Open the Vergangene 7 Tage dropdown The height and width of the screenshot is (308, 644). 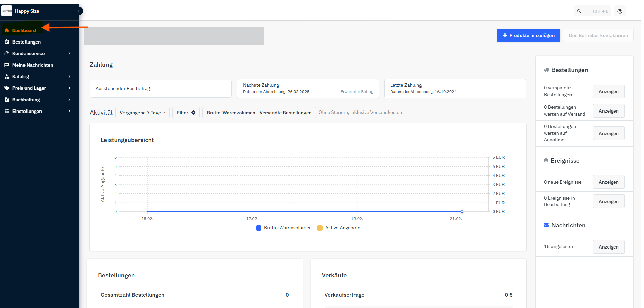(x=142, y=113)
